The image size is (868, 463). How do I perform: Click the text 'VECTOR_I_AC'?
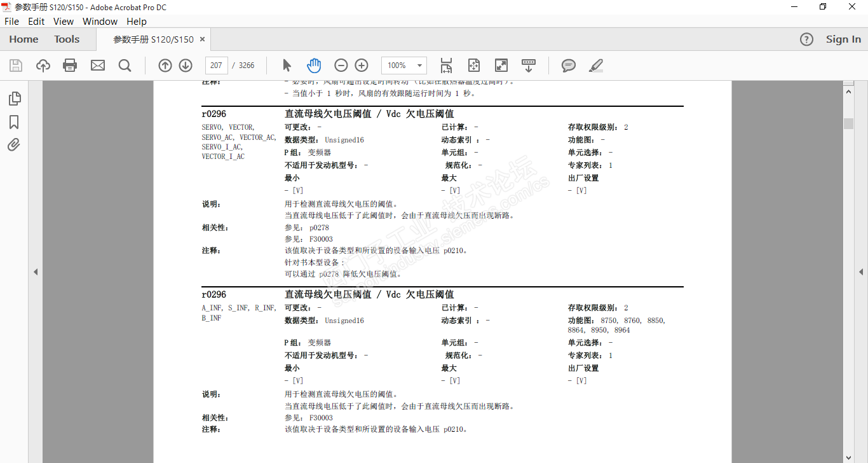[x=223, y=156]
